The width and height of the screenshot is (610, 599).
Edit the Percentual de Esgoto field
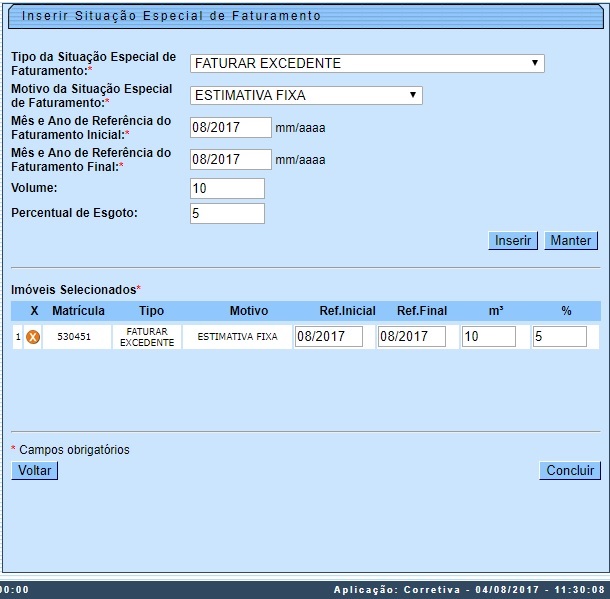pyautogui.click(x=227, y=214)
